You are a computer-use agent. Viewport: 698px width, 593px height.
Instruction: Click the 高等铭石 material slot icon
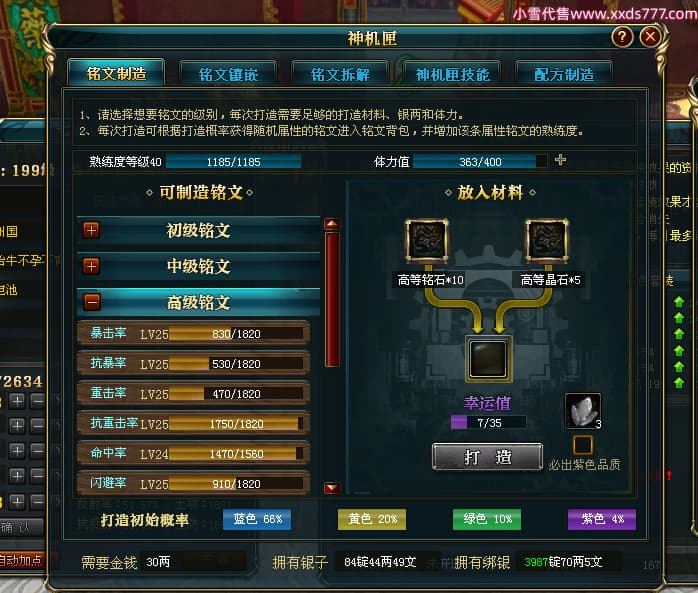tap(426, 240)
